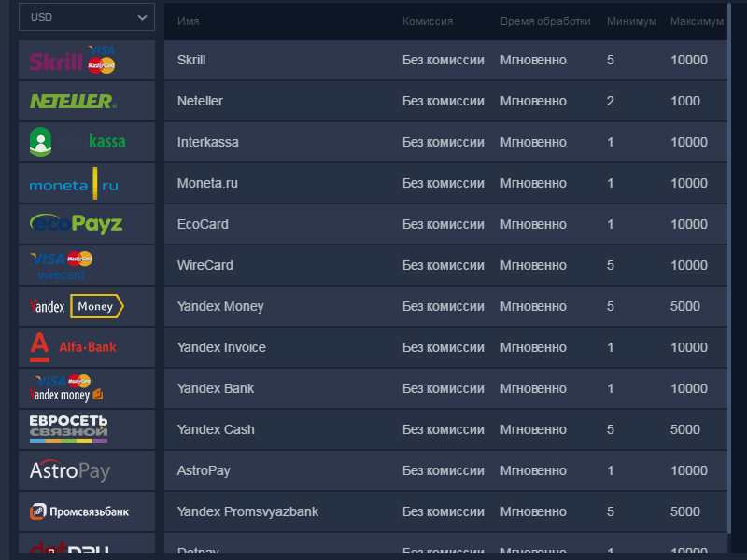747x560 pixels.
Task: Select the Yandex Bank row name
Action: click(x=216, y=388)
